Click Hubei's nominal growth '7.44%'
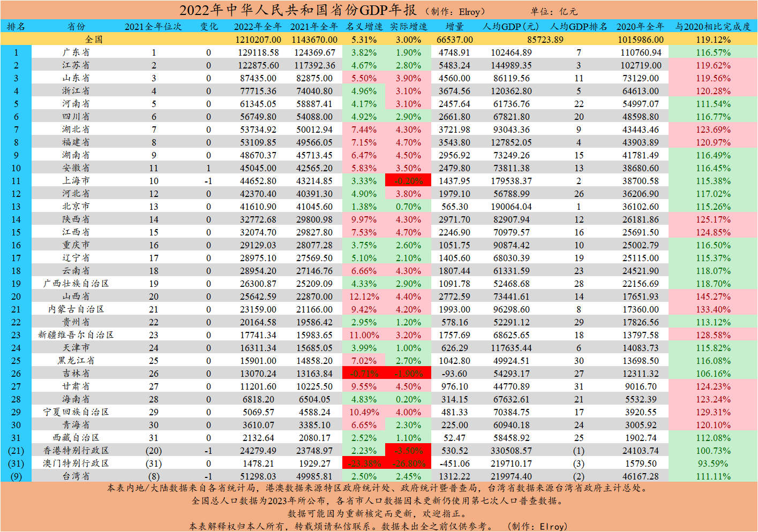Viewport: 758px width, 532px height. (364, 130)
